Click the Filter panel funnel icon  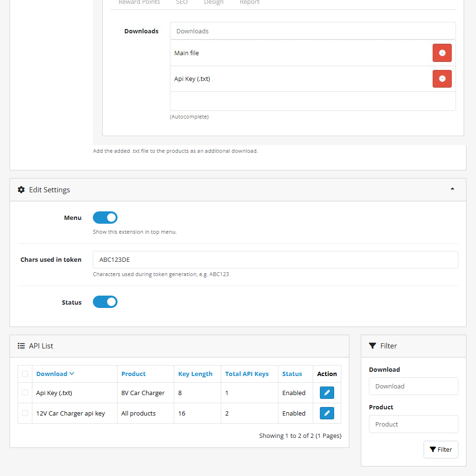point(373,346)
